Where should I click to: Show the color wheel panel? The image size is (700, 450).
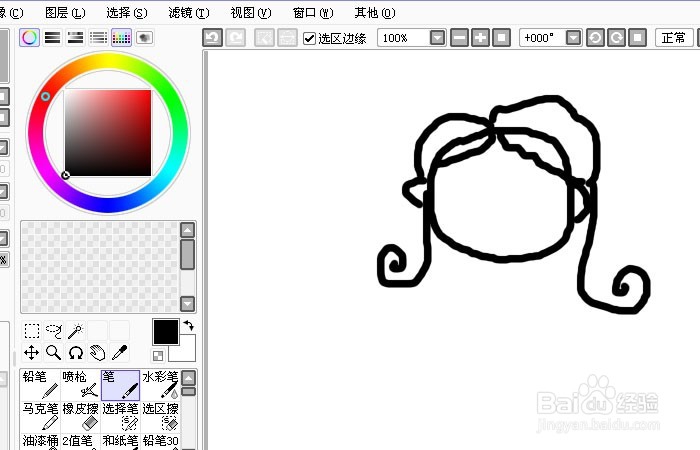[x=29, y=38]
